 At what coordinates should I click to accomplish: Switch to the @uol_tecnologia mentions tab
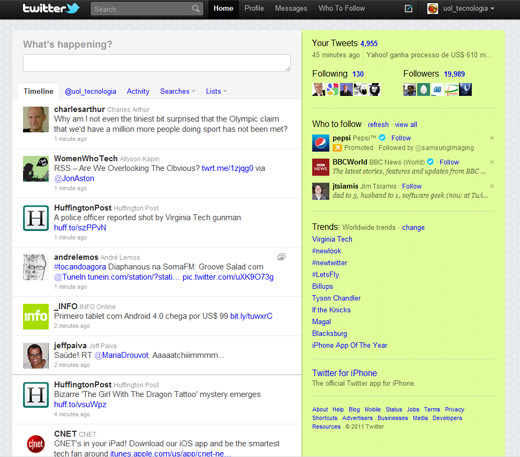(x=90, y=91)
